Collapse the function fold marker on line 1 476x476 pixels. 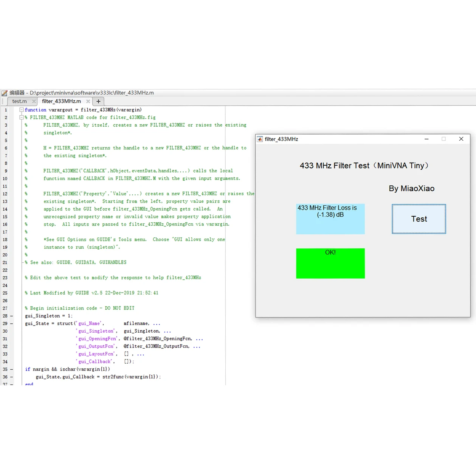point(22,110)
